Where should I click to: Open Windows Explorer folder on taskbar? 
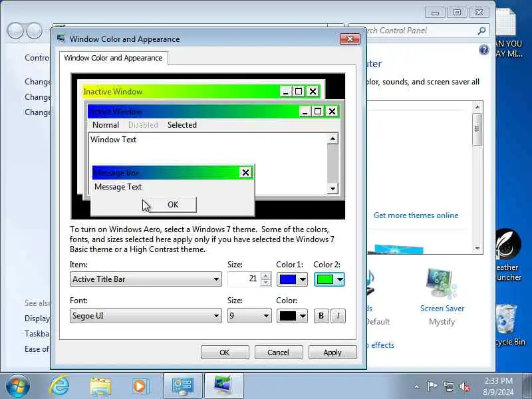pyautogui.click(x=100, y=386)
